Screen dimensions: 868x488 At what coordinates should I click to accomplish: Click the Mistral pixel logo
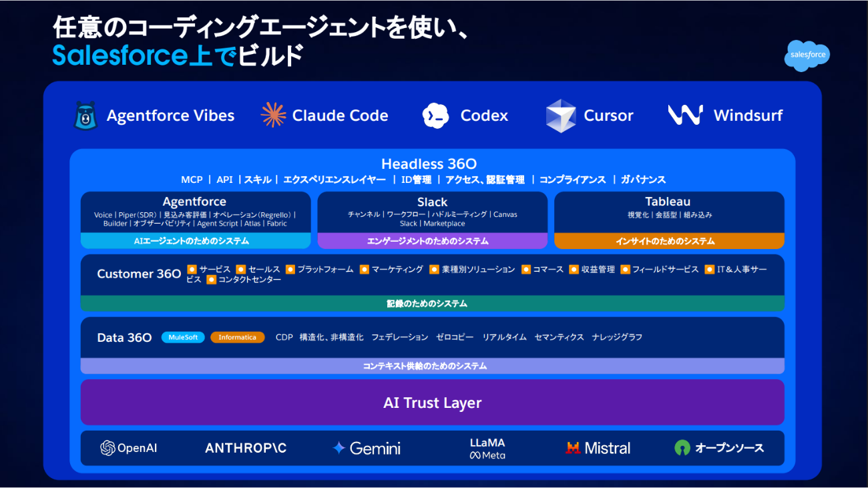pyautogui.click(x=573, y=448)
